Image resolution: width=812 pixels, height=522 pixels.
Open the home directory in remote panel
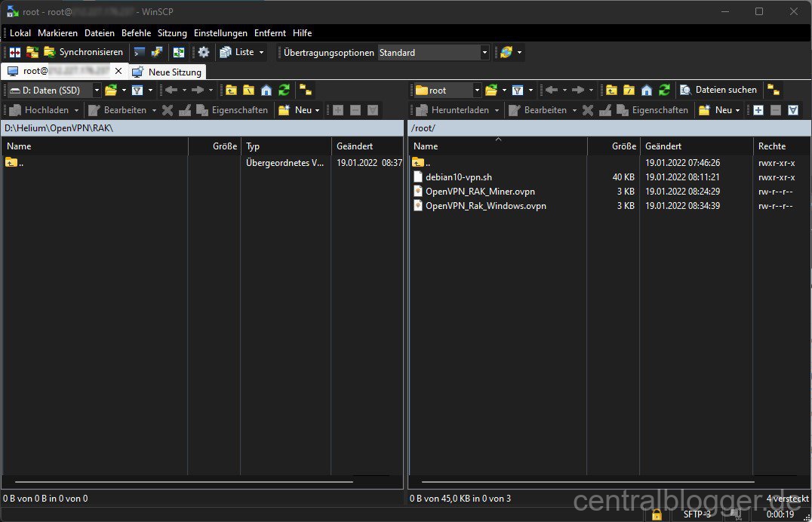(x=646, y=90)
